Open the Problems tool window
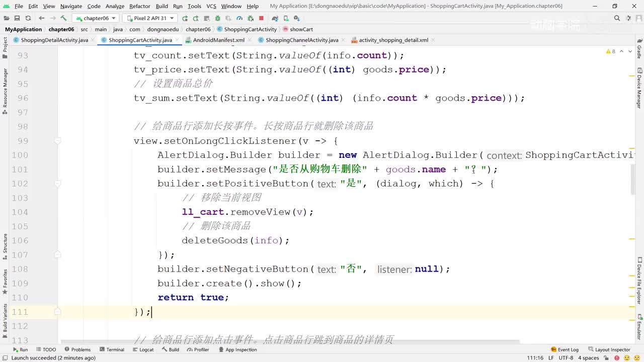Screen dimensions: 644x362 click(x=77, y=349)
